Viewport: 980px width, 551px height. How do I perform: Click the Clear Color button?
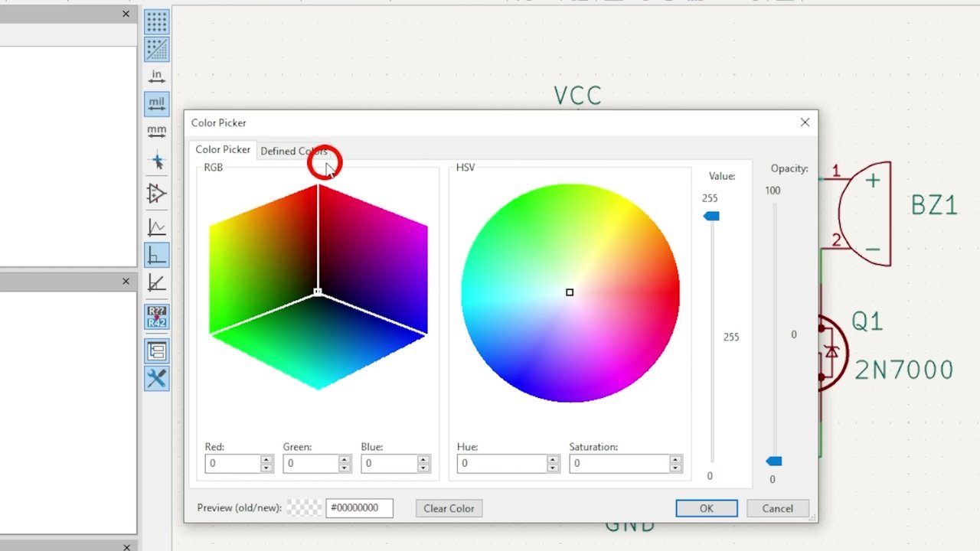coord(449,508)
